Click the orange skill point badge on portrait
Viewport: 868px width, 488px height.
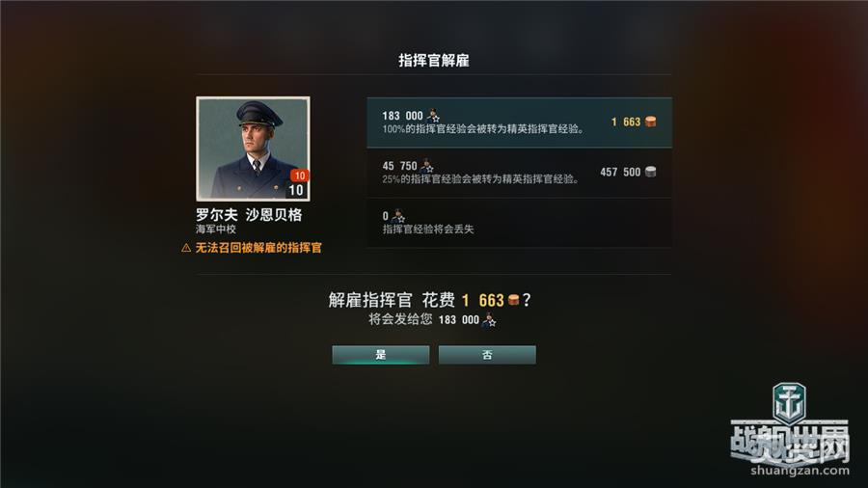pos(299,176)
